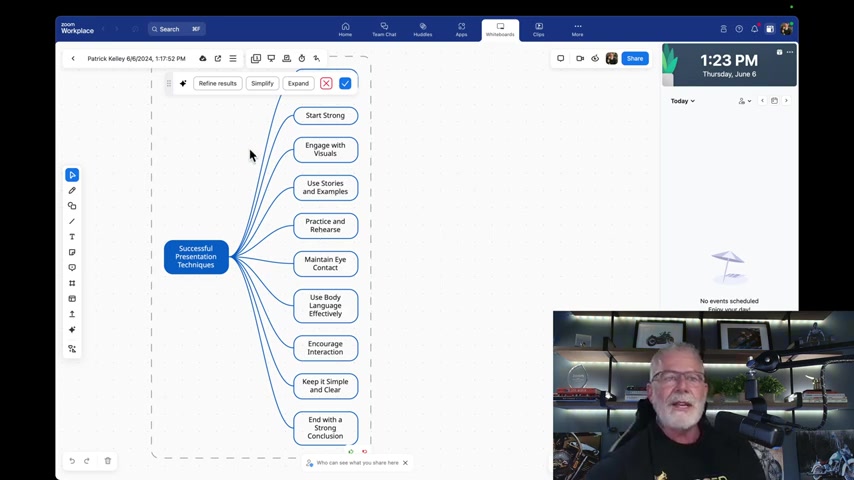The width and height of the screenshot is (854, 480).
Task: Go to previous day in calendar
Action: (762, 101)
